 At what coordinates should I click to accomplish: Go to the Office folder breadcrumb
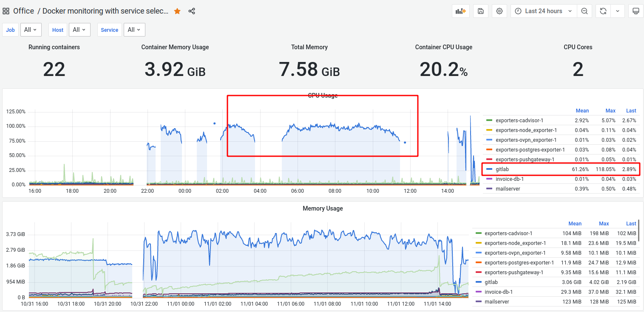click(x=23, y=11)
